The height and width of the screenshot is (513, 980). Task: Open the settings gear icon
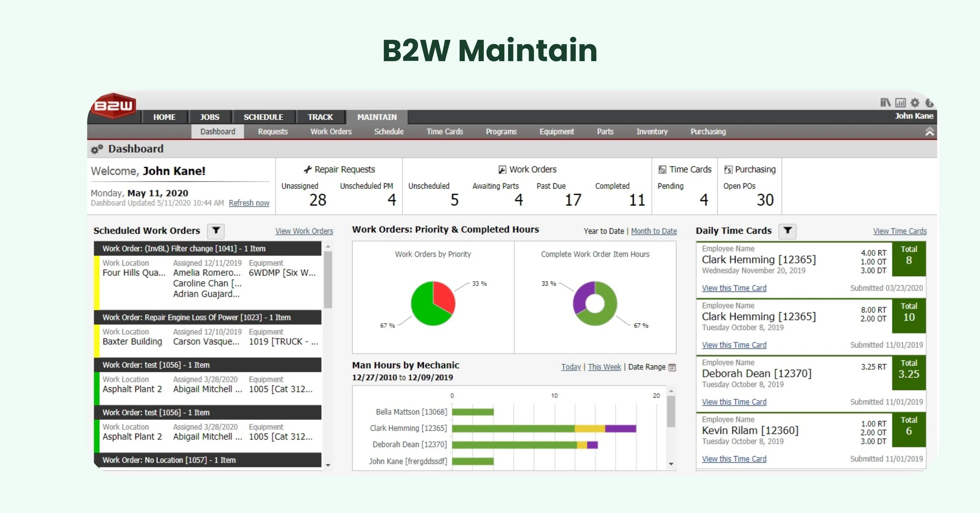click(915, 102)
